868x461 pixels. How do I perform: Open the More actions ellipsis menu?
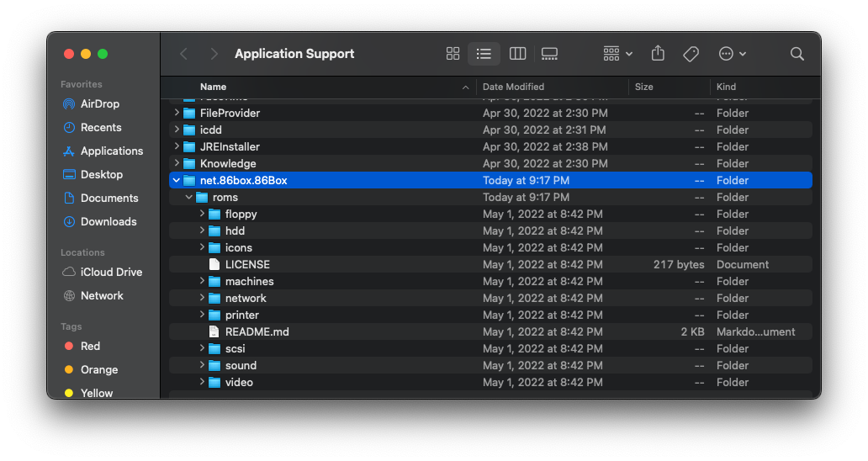pyautogui.click(x=732, y=54)
